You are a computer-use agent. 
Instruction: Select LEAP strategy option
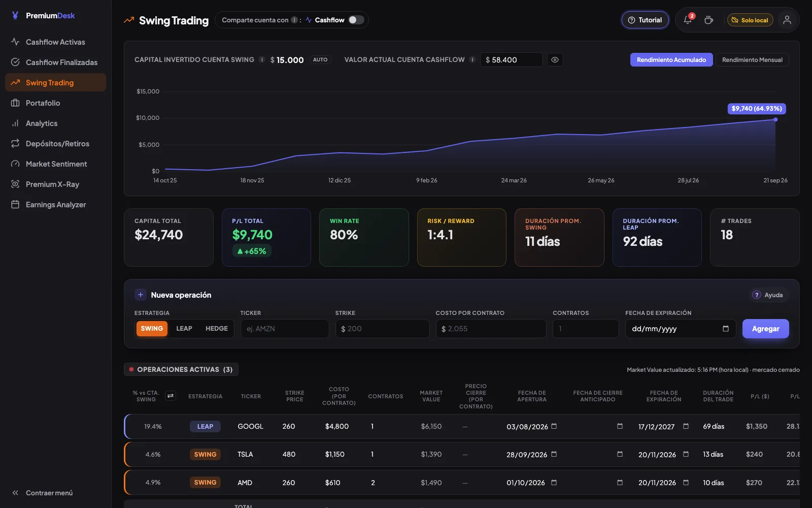pos(184,329)
